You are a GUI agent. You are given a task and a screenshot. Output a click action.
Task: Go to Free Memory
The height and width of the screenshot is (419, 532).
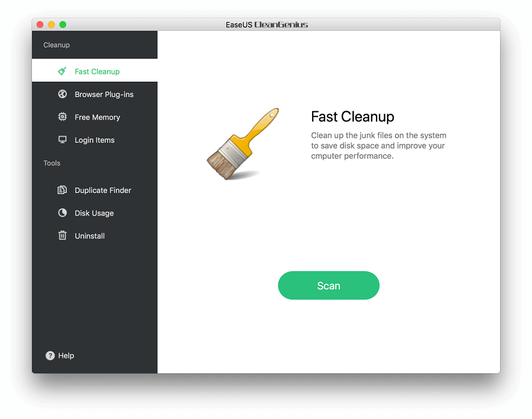tap(95, 117)
